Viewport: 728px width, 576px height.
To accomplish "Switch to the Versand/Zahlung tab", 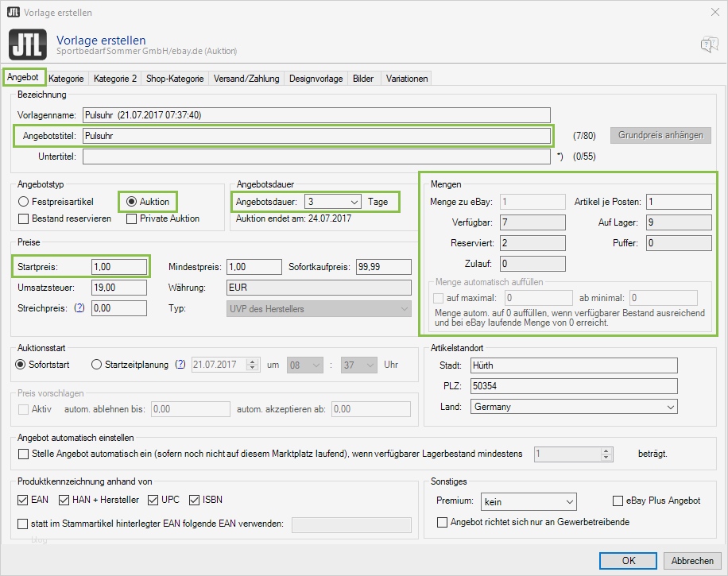I will (x=246, y=79).
